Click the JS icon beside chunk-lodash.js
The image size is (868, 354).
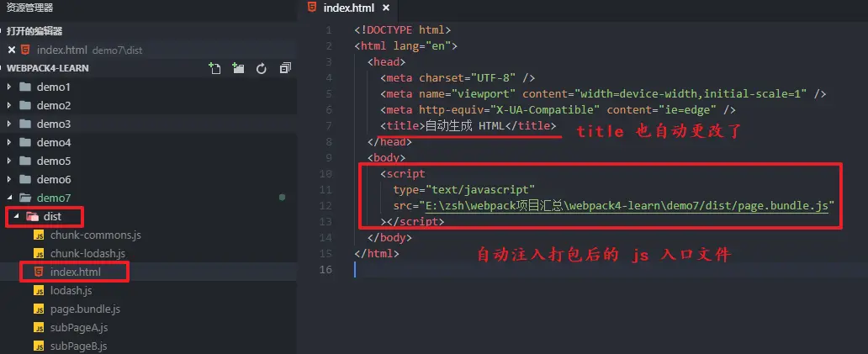tap(39, 253)
